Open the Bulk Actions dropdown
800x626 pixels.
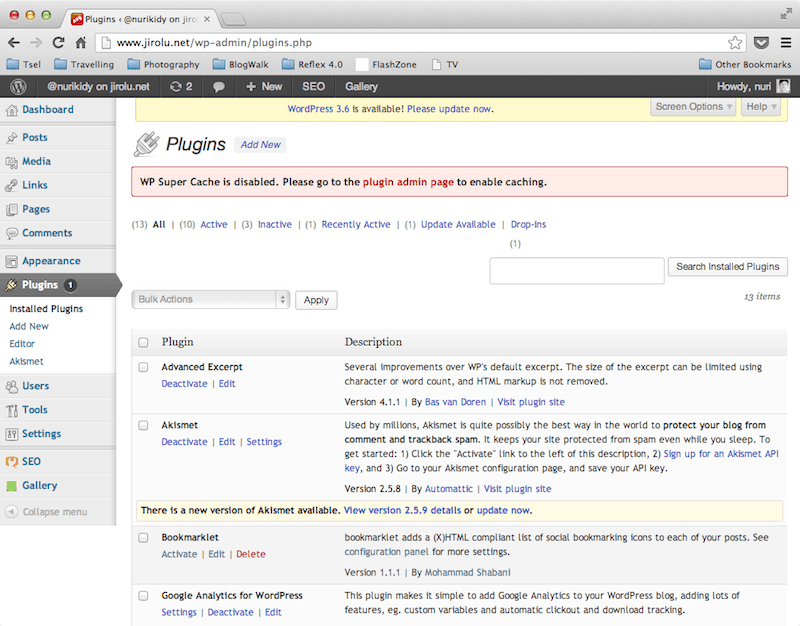click(x=210, y=300)
